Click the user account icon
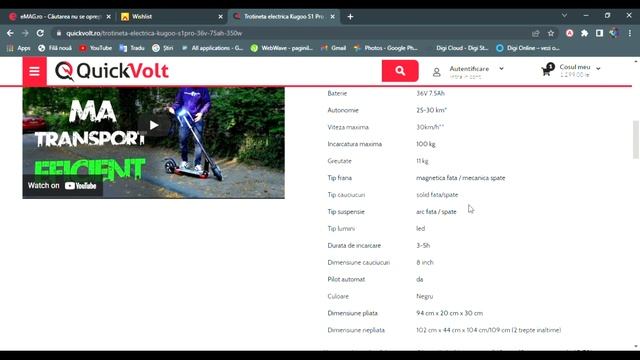Image resolution: width=640 pixels, height=360 pixels. coord(436,72)
